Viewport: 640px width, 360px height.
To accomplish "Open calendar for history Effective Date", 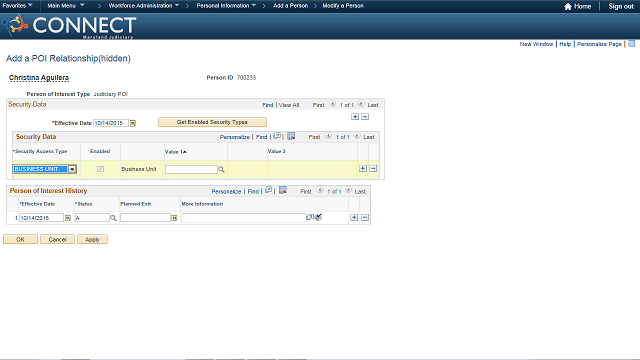I will [x=68, y=218].
